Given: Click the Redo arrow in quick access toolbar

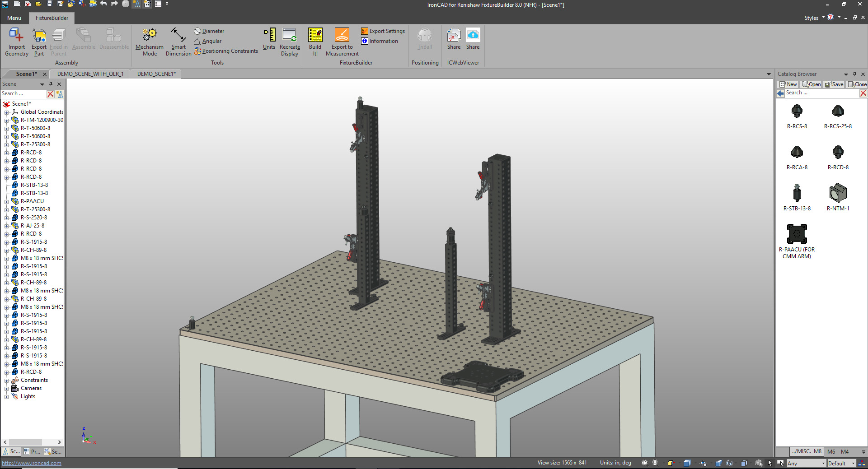Looking at the screenshot, I should [x=115, y=4].
